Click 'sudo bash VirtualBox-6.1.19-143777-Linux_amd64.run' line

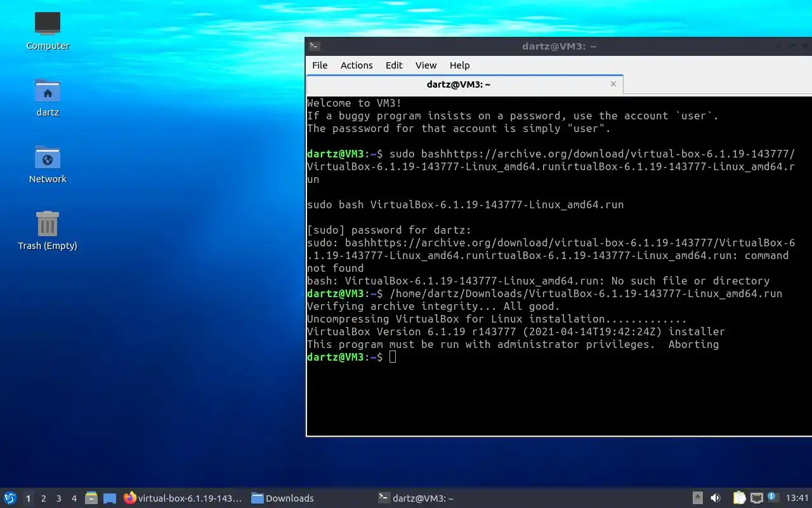click(x=465, y=204)
